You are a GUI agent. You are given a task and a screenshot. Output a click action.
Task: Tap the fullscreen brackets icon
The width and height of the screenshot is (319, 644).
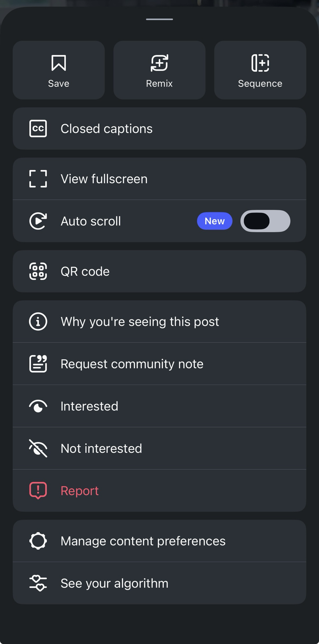(x=38, y=179)
